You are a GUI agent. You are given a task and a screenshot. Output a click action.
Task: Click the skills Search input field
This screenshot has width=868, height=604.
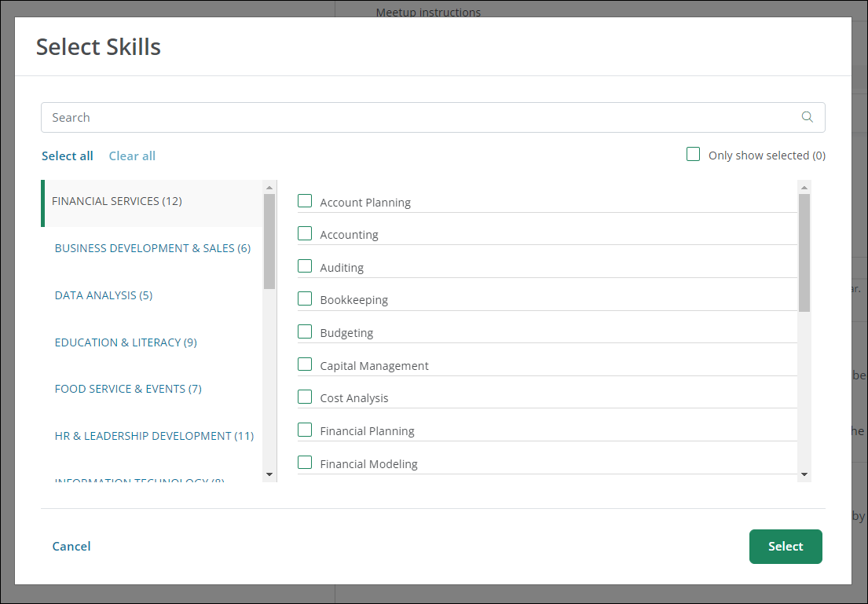416,117
